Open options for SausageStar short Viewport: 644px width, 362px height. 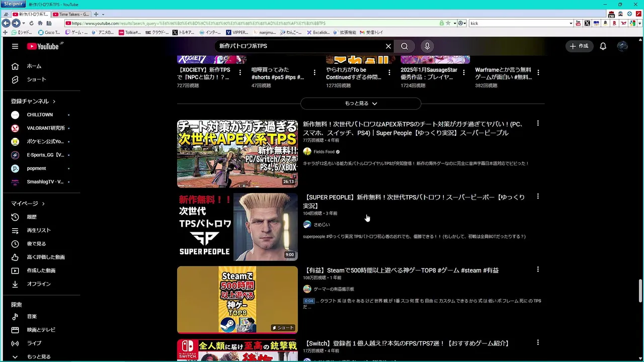(463, 73)
